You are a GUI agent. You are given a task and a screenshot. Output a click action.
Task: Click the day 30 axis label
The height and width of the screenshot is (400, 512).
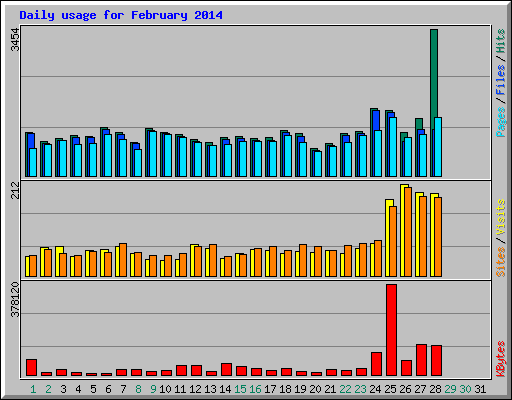(465, 389)
